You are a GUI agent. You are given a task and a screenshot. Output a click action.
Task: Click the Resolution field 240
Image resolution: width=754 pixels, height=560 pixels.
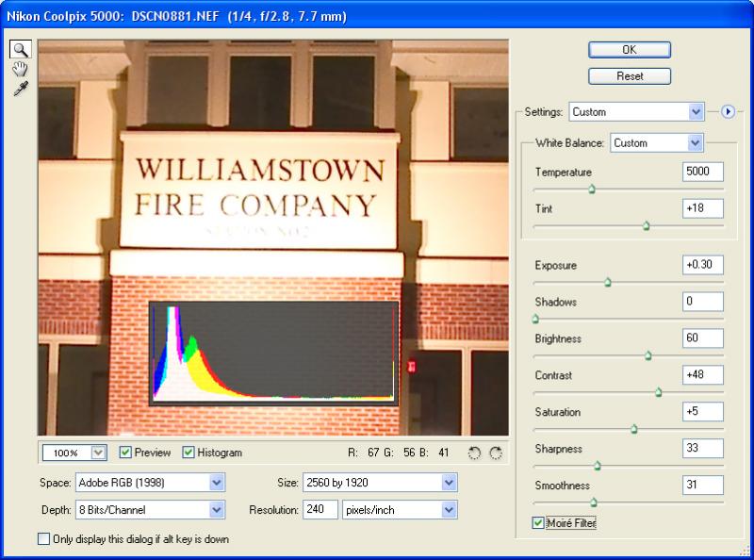point(320,510)
